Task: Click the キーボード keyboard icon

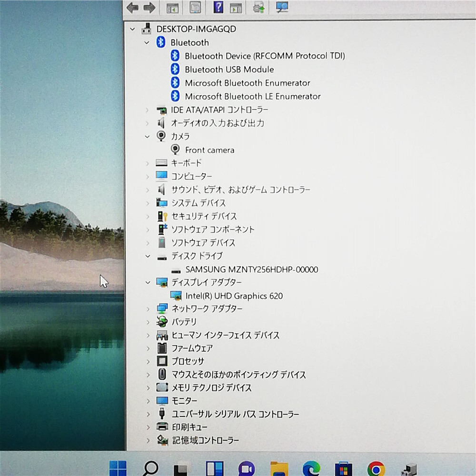Action: pos(161,163)
